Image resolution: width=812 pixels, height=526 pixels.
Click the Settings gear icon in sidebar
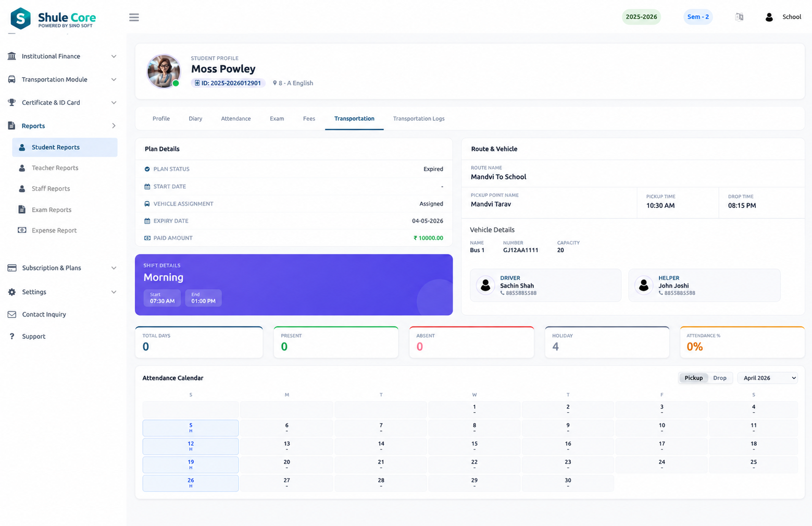(11, 292)
